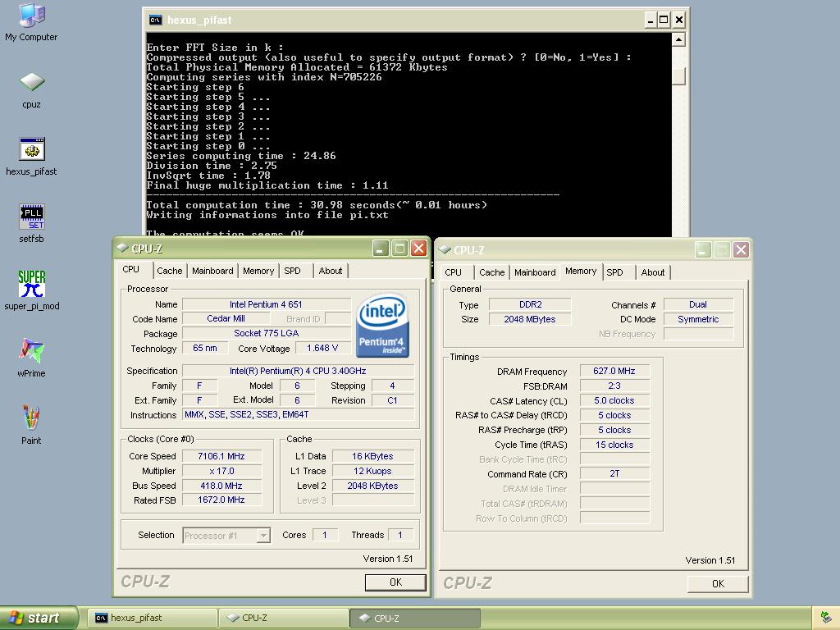Image resolution: width=840 pixels, height=630 pixels.
Task: Expand the Processor #1 selection dropdown
Action: pos(263,535)
